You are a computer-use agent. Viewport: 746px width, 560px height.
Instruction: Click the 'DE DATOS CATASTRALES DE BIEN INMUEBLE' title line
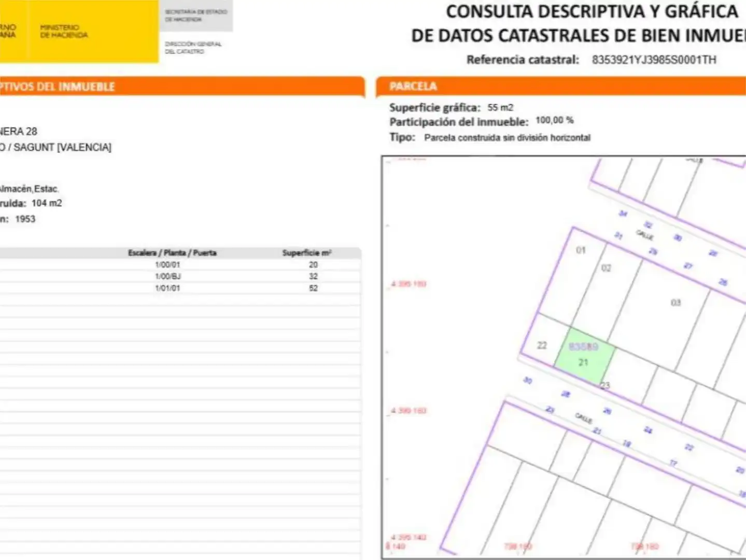coord(579,35)
